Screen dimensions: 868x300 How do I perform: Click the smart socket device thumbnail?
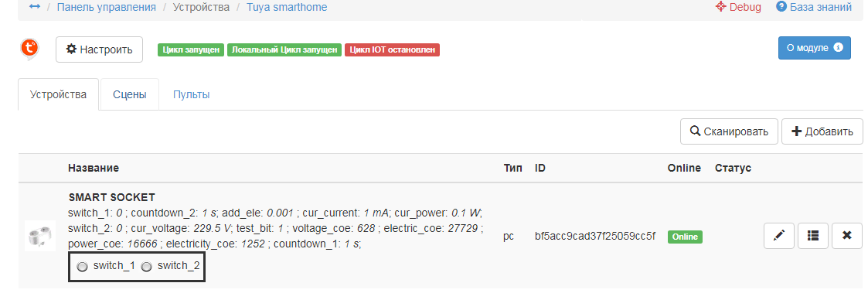point(40,236)
